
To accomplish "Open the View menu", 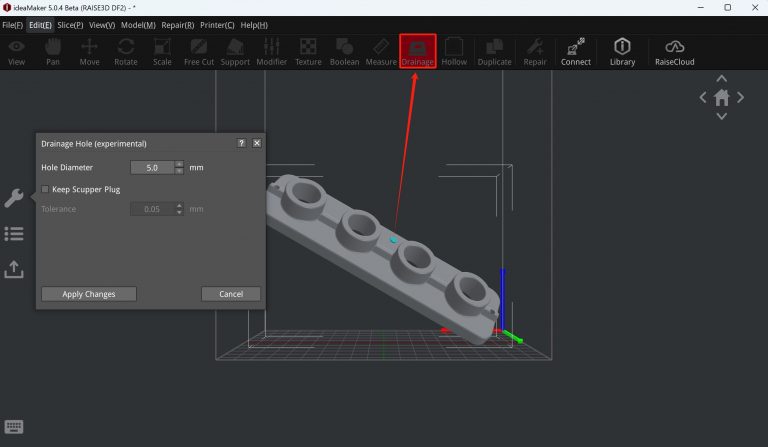I will [x=102, y=25].
